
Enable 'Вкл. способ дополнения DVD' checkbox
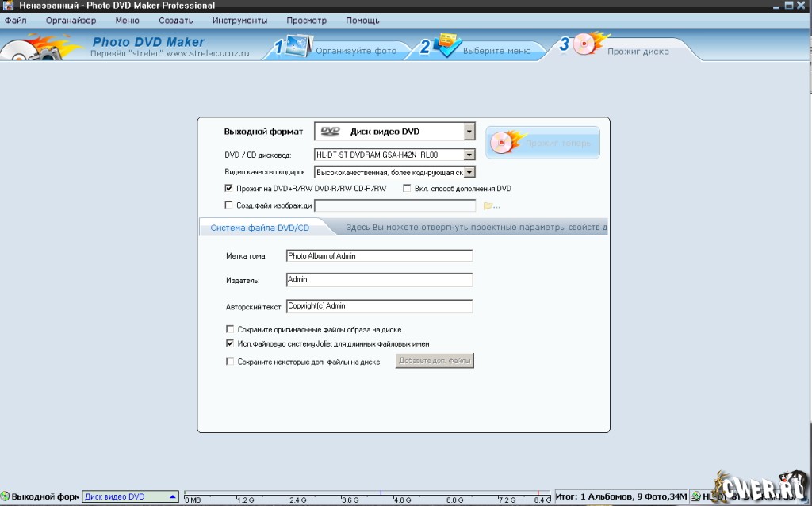pyautogui.click(x=408, y=189)
